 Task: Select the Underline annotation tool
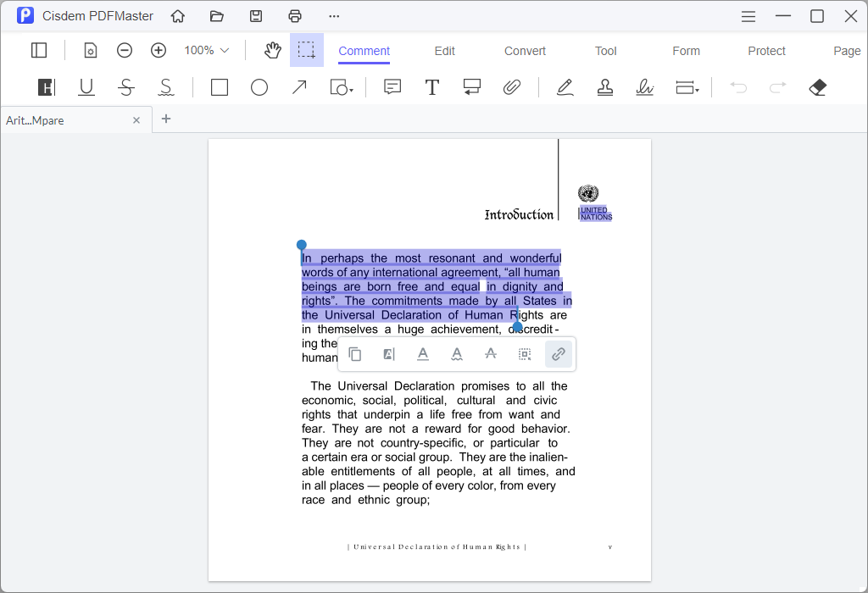pos(85,87)
